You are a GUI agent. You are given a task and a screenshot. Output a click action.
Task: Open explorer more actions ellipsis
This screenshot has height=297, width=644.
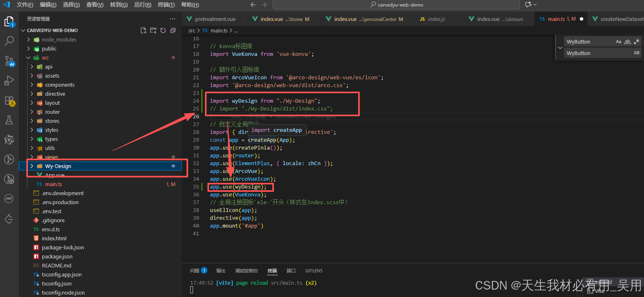[172, 19]
